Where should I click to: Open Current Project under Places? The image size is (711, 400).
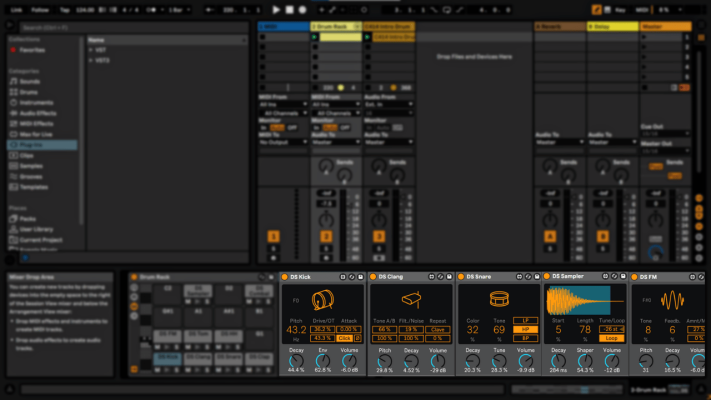pos(42,240)
